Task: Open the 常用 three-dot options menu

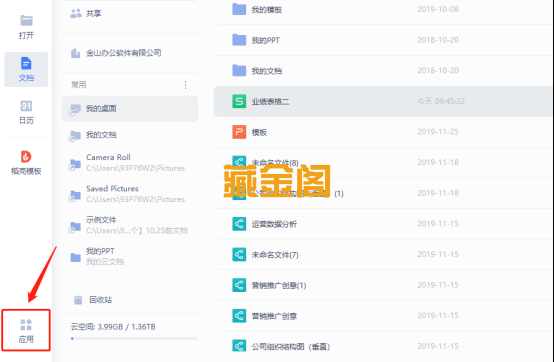Action: [185, 85]
